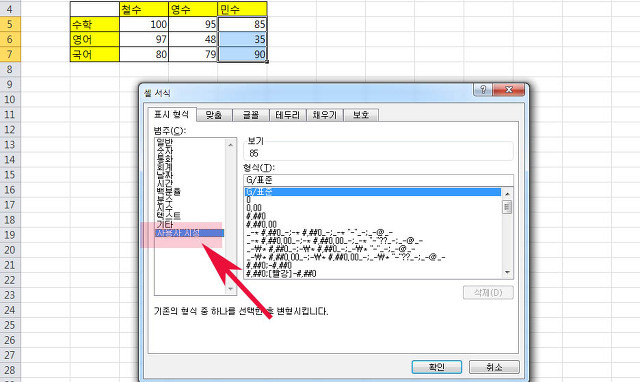640x382 pixels.
Task: Switch to the 맞춤 tab
Action: pos(214,115)
